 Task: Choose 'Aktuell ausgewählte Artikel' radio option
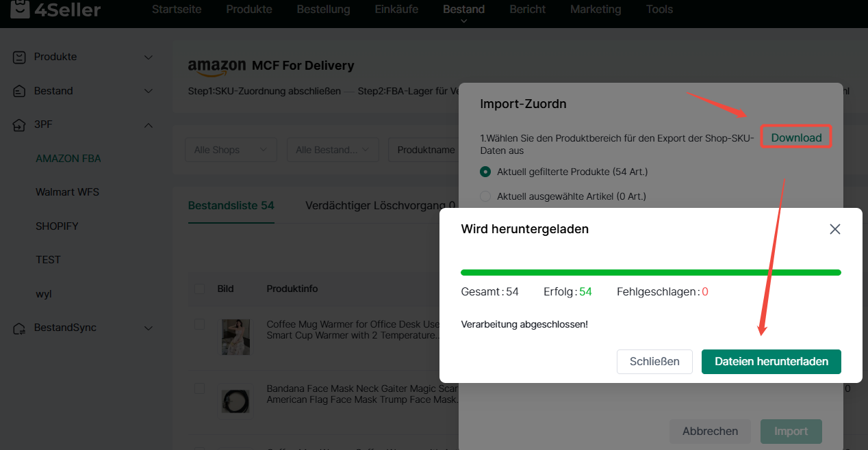click(485, 197)
